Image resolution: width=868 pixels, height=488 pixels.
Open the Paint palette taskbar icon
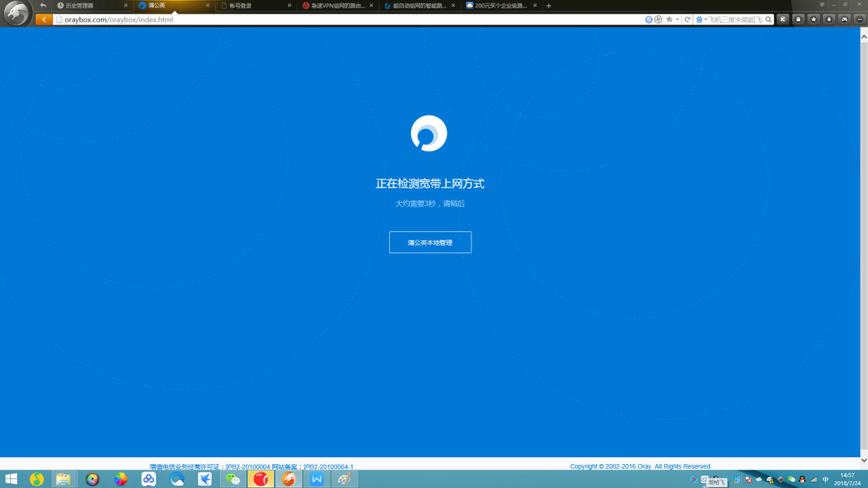point(345,479)
